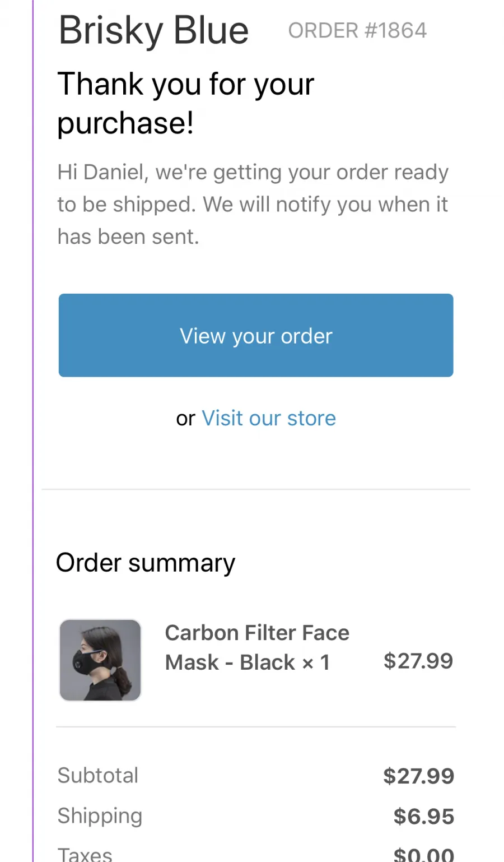
Task: Select the ORDER #1864 text
Action: (x=357, y=30)
